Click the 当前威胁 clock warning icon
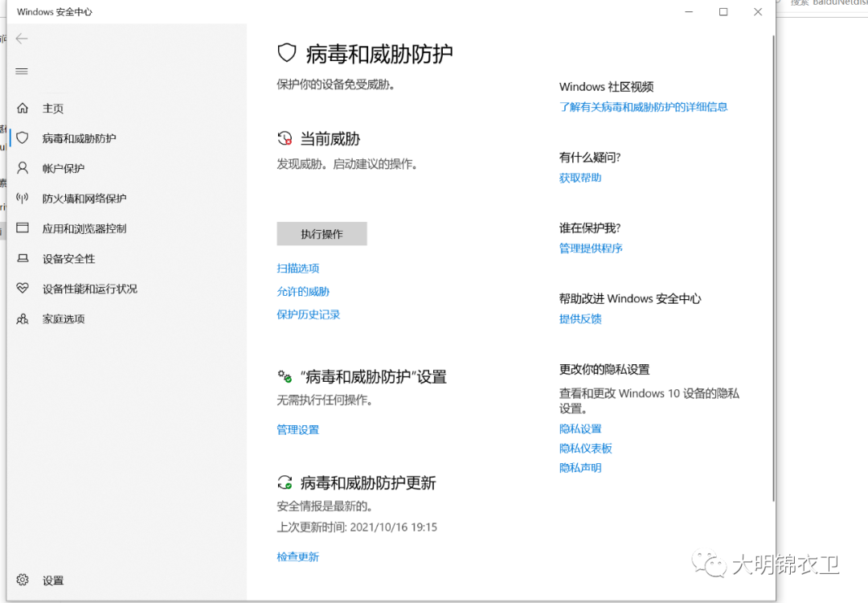The image size is (868, 603). tap(285, 138)
